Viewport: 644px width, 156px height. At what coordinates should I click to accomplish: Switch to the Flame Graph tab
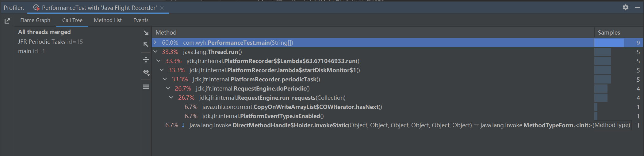pos(35,20)
